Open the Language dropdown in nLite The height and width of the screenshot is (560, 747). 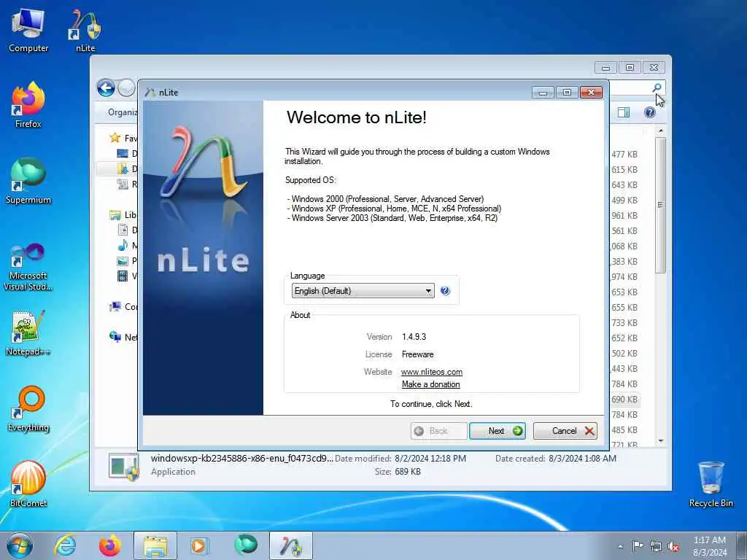pos(363,290)
